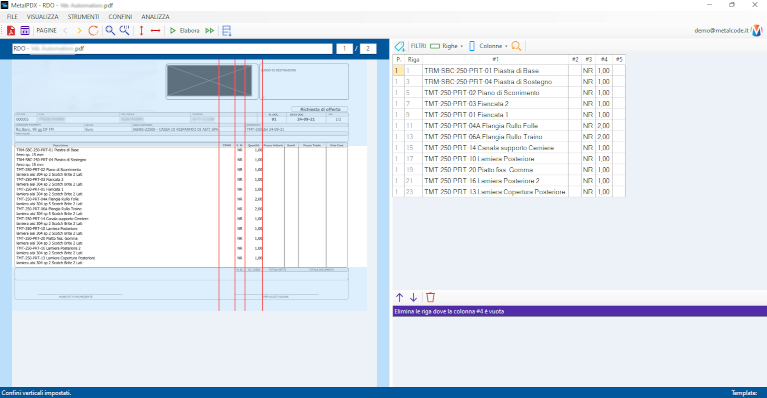Image resolution: width=767 pixels, height=398 pixels.
Task: Go to next page with orange arrow
Action: click(x=79, y=31)
